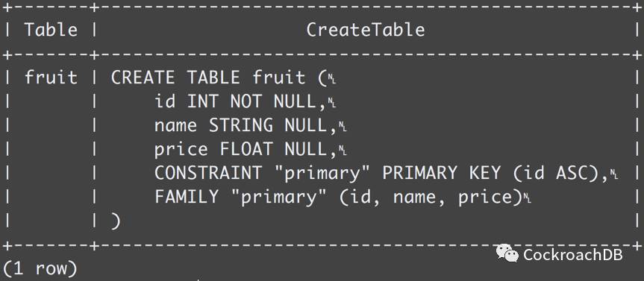
Task: Click the closing parenthesis line
Action: (x=116, y=221)
